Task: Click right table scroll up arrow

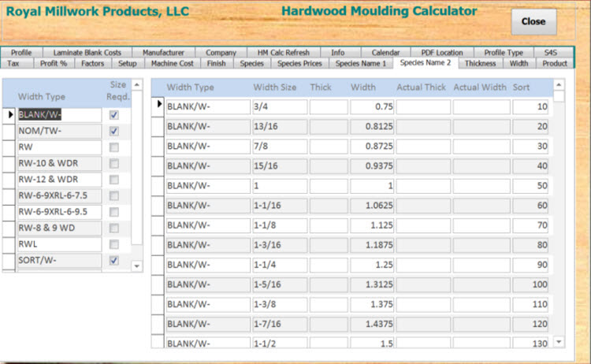Action: point(559,85)
